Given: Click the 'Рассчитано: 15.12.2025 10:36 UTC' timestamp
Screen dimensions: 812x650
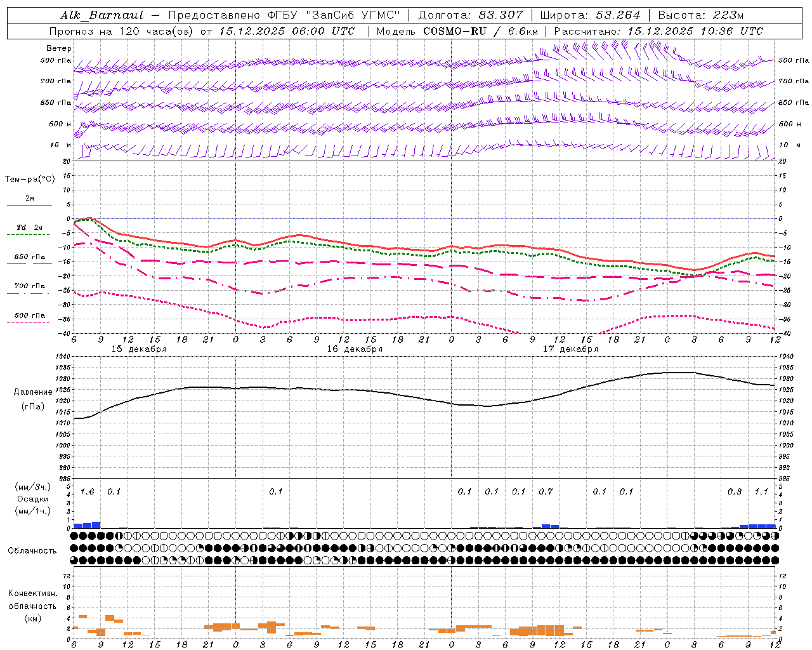Looking at the screenshot, I should 658,31.
